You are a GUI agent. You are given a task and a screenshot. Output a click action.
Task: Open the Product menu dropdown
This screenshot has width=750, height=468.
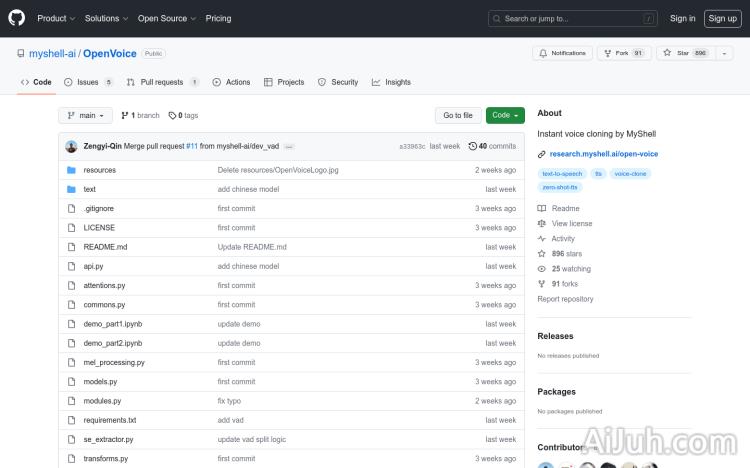55,18
